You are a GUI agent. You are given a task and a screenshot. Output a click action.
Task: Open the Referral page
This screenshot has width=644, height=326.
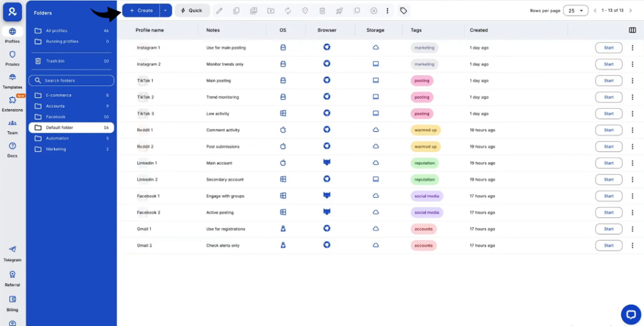coord(13,279)
